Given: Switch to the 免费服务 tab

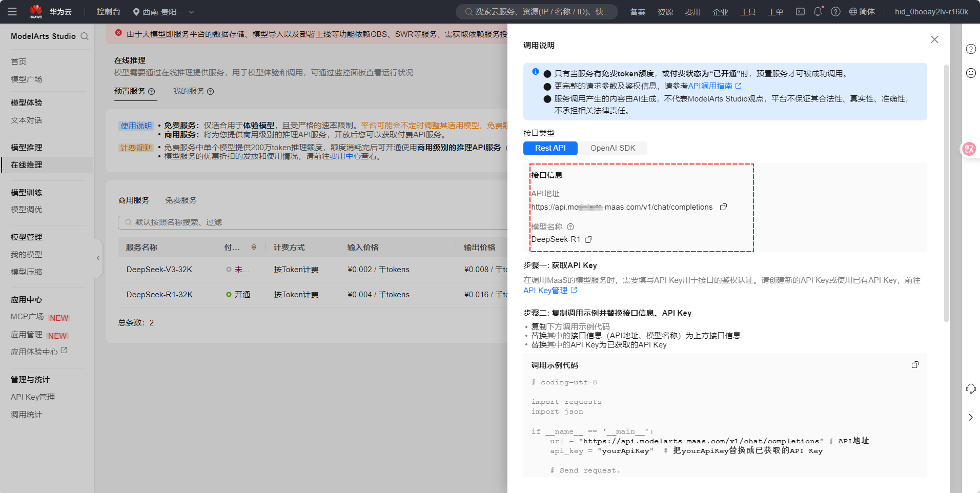Looking at the screenshot, I should [x=180, y=200].
